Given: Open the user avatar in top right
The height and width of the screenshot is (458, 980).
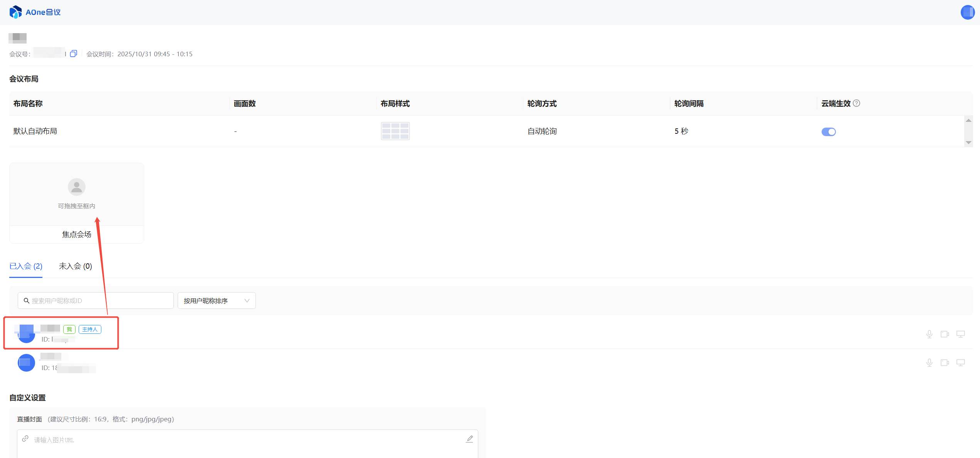Looking at the screenshot, I should tap(967, 12).
